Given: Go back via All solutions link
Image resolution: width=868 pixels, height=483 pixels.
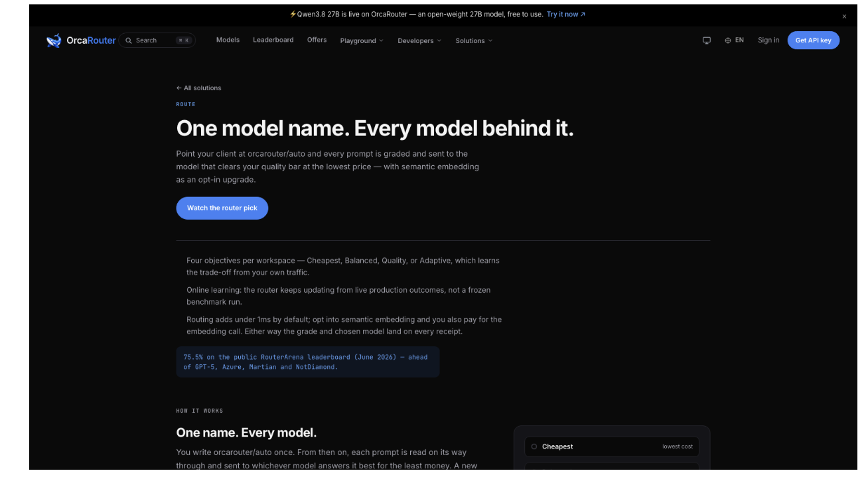Looking at the screenshot, I should [199, 88].
